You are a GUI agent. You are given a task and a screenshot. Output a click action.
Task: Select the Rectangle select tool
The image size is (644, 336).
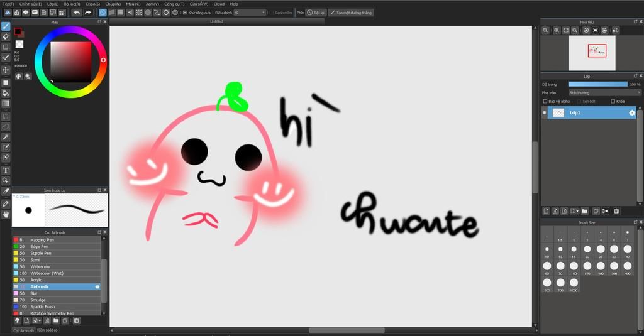click(x=6, y=117)
